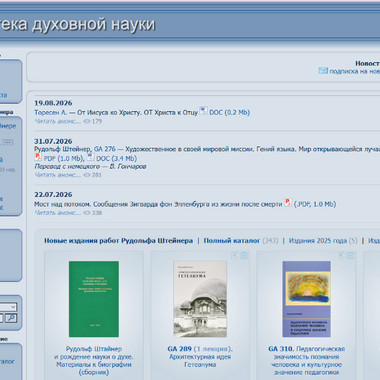Click the plus icon on GA 310 card
The image size is (380, 380).
(350, 256)
